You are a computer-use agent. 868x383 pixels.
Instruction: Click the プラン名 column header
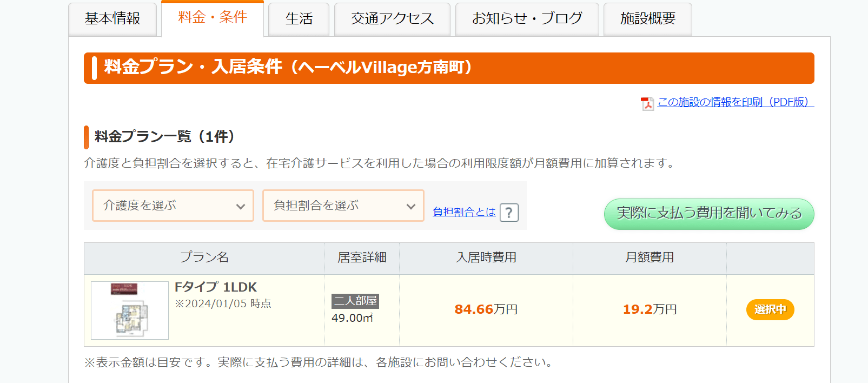(204, 257)
